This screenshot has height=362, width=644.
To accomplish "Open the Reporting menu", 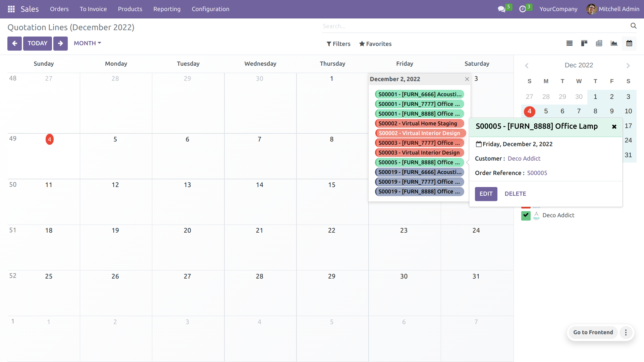I will pos(167,9).
